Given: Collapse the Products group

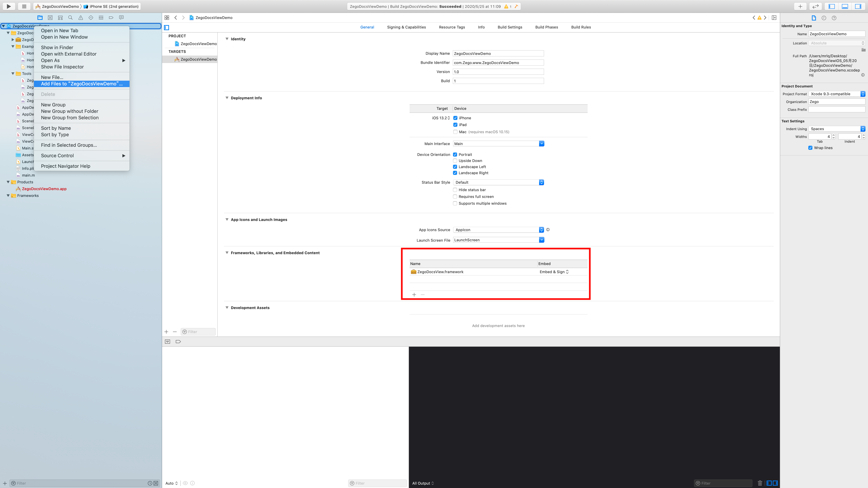Looking at the screenshot, I should 8,182.
